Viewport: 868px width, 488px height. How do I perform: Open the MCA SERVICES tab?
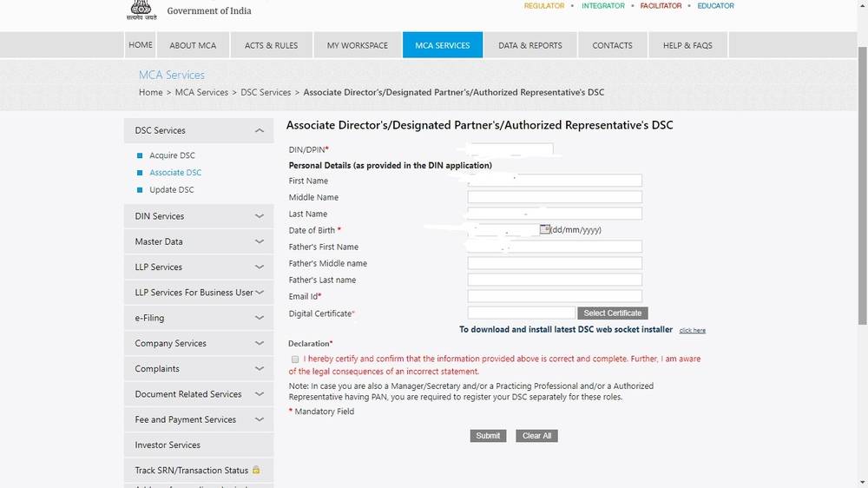point(443,45)
